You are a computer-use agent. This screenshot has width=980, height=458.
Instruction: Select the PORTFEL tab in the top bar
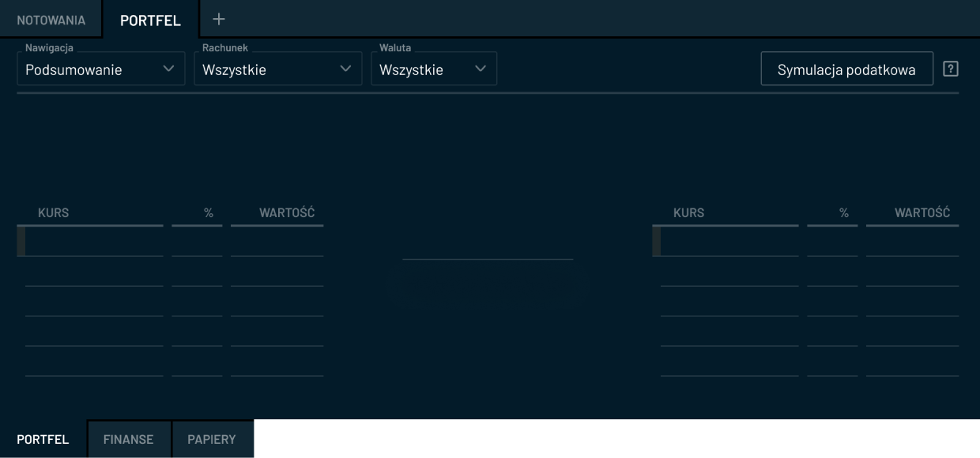(x=150, y=21)
